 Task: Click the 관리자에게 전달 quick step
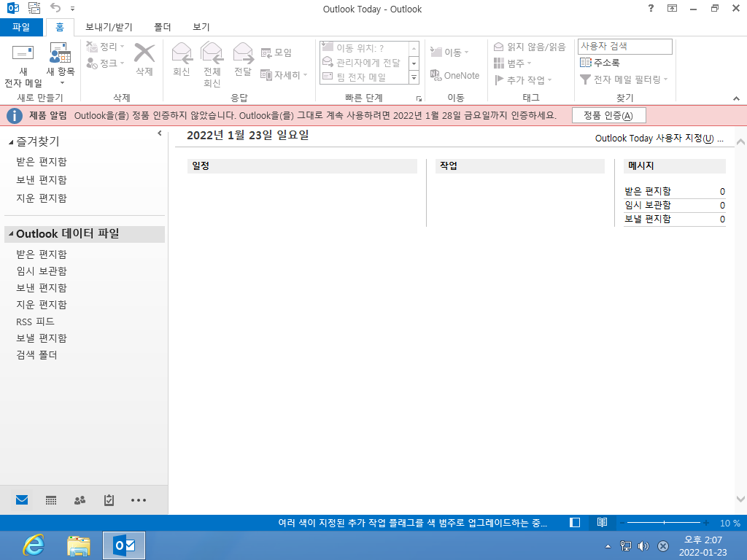tap(362, 63)
